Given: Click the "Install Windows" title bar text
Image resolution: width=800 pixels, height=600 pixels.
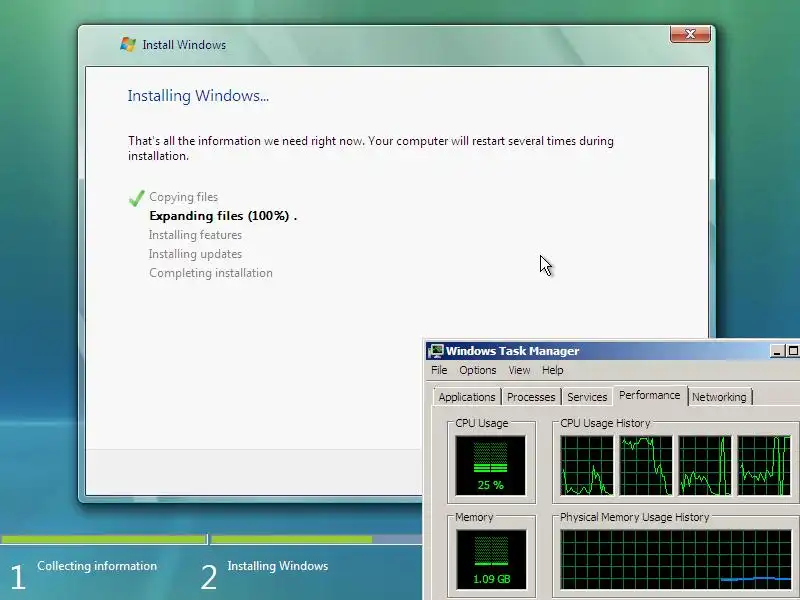Looking at the screenshot, I should pyautogui.click(x=184, y=45).
